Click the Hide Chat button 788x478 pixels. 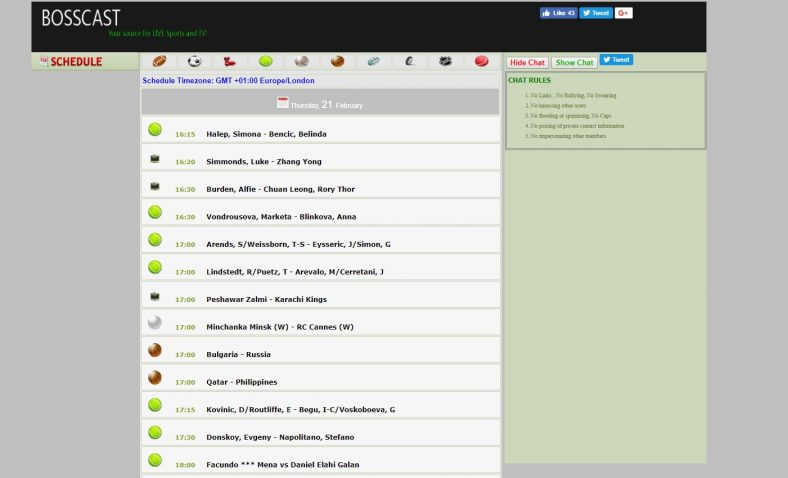527,62
